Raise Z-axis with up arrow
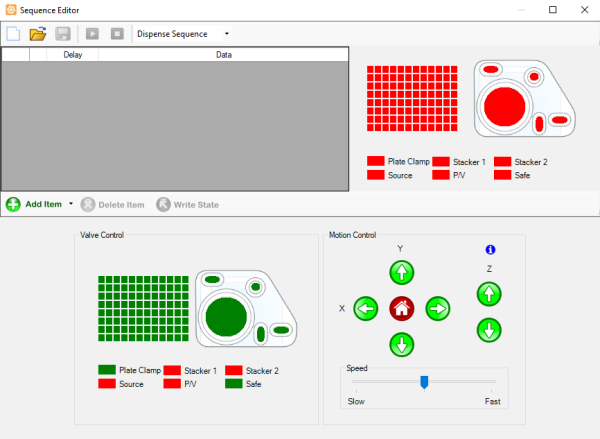 tap(488, 294)
